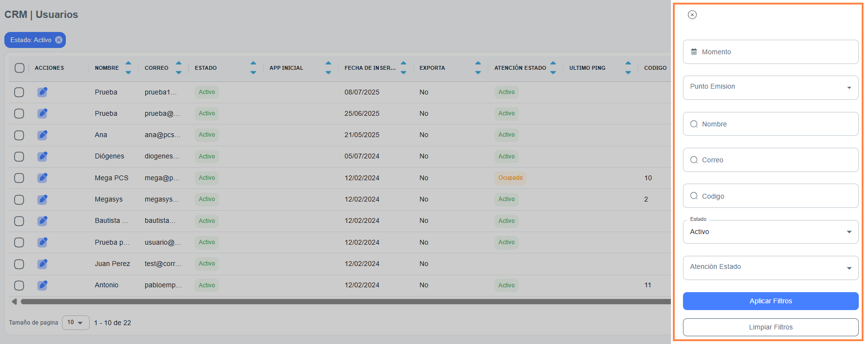868x344 pixels.
Task: Toggle the select-all header checkbox
Action: tap(19, 68)
